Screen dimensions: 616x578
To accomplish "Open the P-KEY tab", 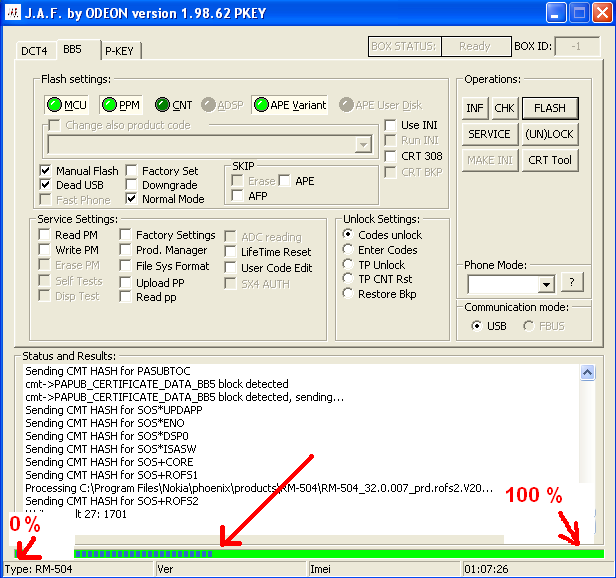I will coord(120,51).
